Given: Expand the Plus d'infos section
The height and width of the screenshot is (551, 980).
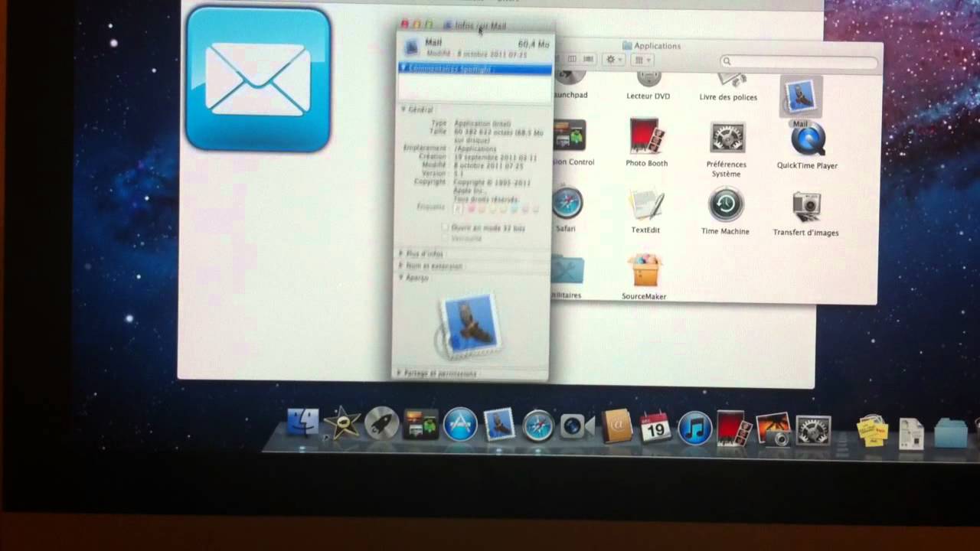Looking at the screenshot, I should 400,253.
